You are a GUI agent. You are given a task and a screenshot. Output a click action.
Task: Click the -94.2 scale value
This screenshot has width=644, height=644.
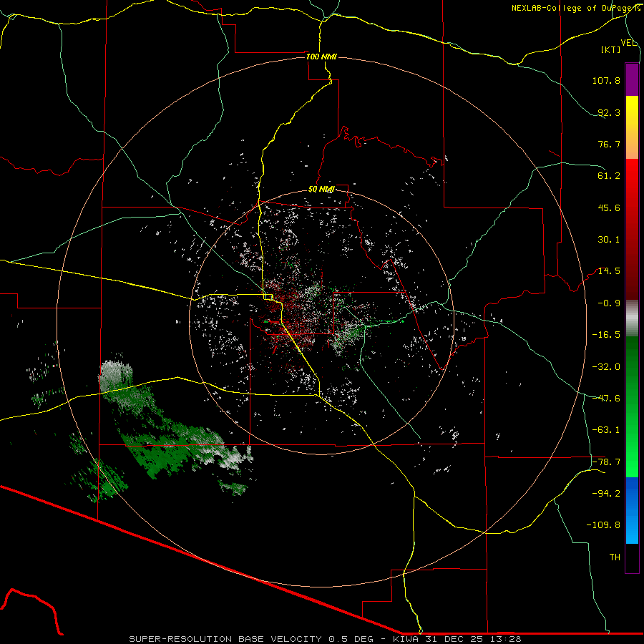point(606,493)
